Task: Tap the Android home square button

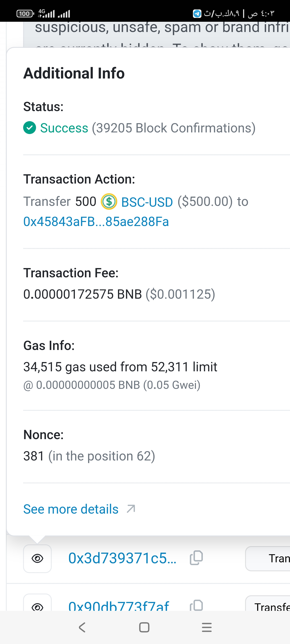Action: pyautogui.click(x=144, y=627)
